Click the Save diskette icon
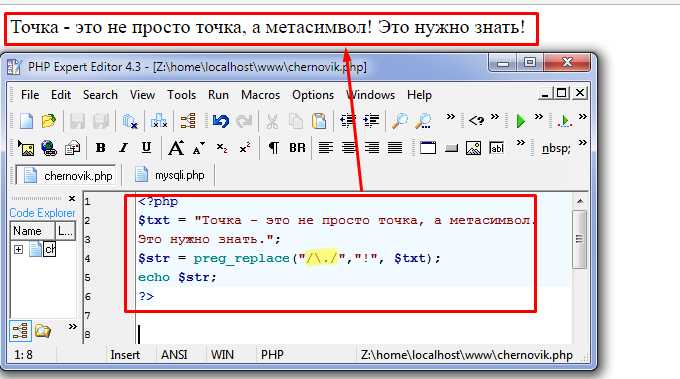This screenshot has height=379, width=680. click(77, 121)
